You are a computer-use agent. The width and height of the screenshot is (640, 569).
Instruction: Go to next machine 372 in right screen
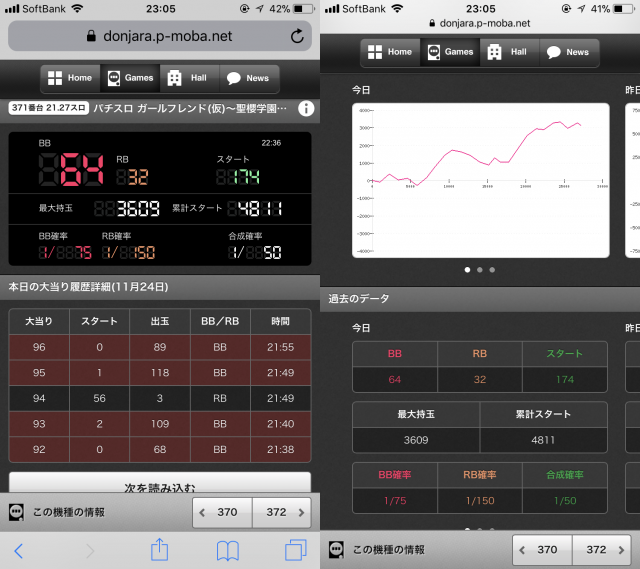coord(602,550)
